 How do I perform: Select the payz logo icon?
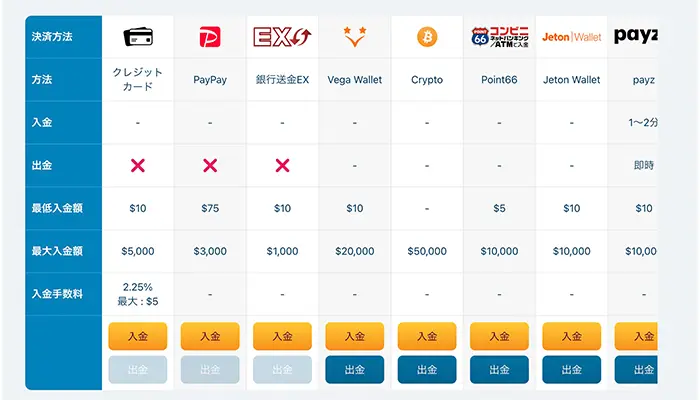[x=640, y=37]
